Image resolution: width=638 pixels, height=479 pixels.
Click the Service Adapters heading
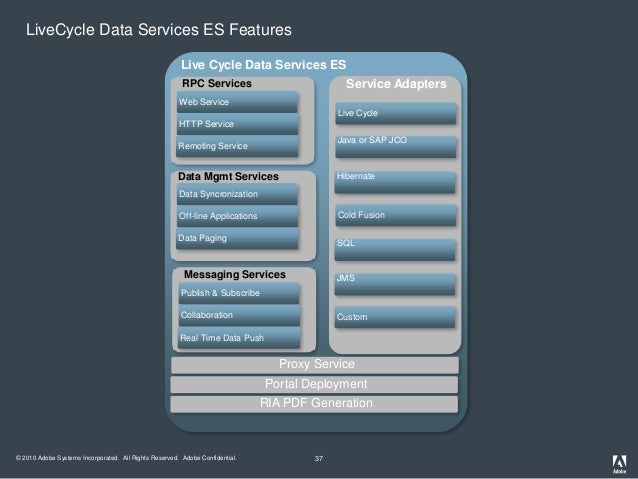[x=396, y=84]
